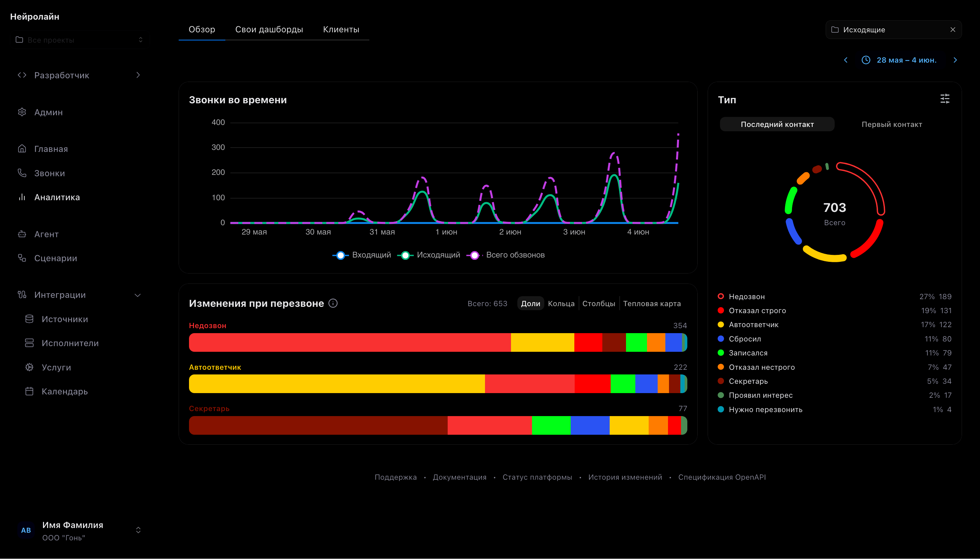Toggle Входящий series in chart legend

(x=361, y=255)
